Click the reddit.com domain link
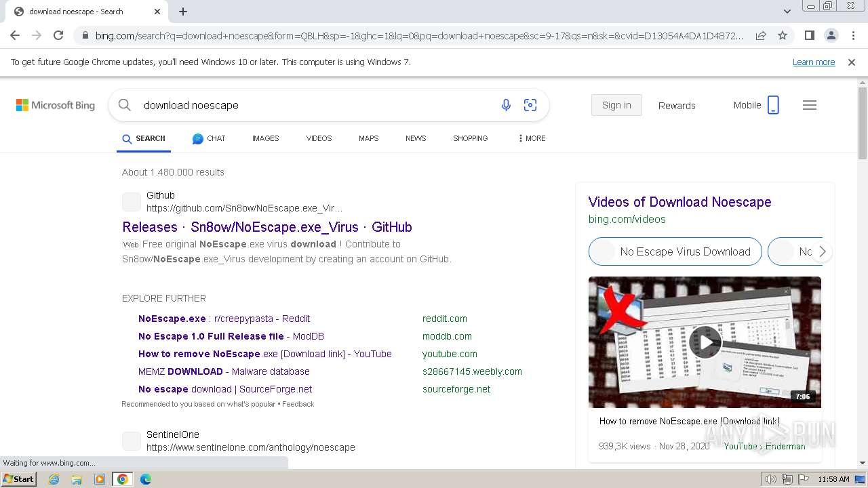The image size is (868, 488). coord(445,319)
